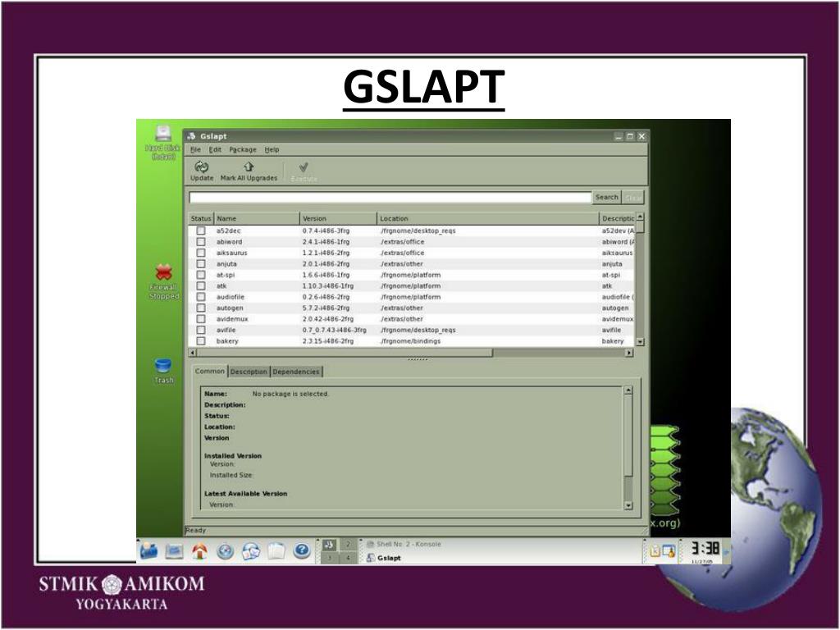Click the package search input field
840x630 pixels.
click(390, 197)
